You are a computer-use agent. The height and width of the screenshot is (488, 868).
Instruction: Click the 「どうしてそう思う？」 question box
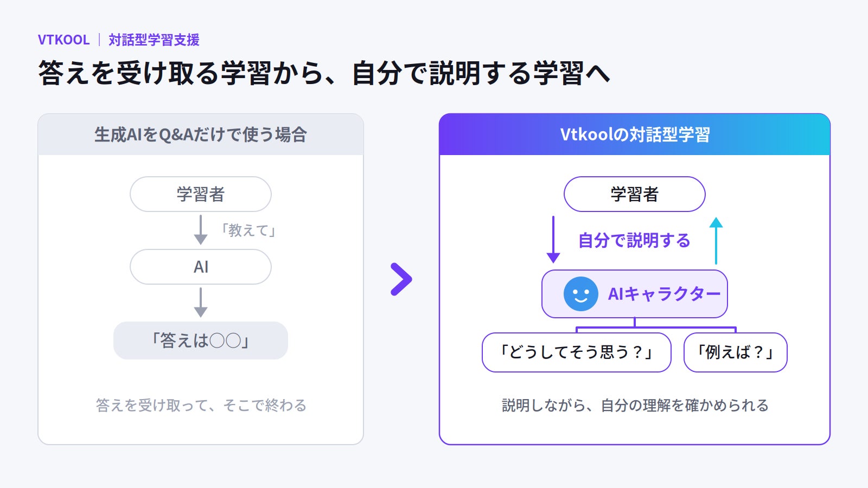coord(577,352)
